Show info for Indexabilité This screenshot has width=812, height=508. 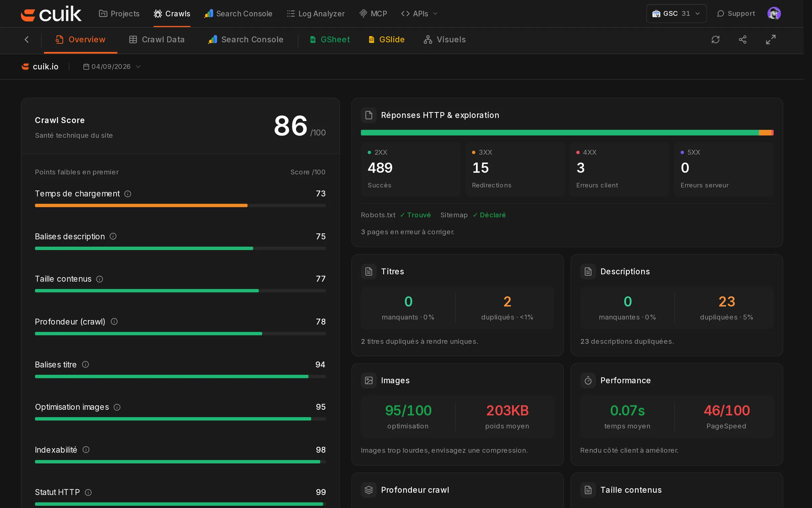coord(86,450)
